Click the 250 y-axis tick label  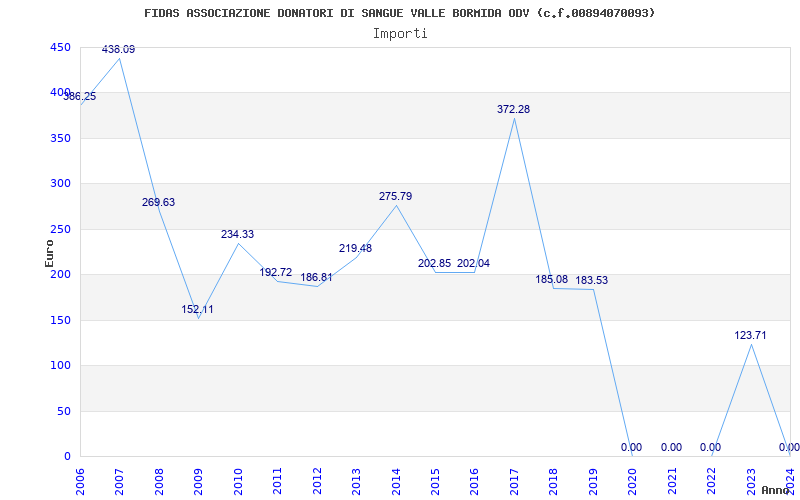click(x=60, y=229)
